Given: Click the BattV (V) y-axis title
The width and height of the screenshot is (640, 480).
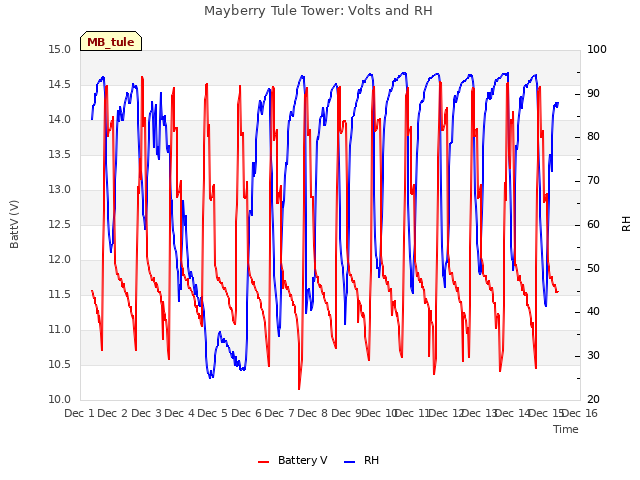Looking at the screenshot, I should coord(14,224).
